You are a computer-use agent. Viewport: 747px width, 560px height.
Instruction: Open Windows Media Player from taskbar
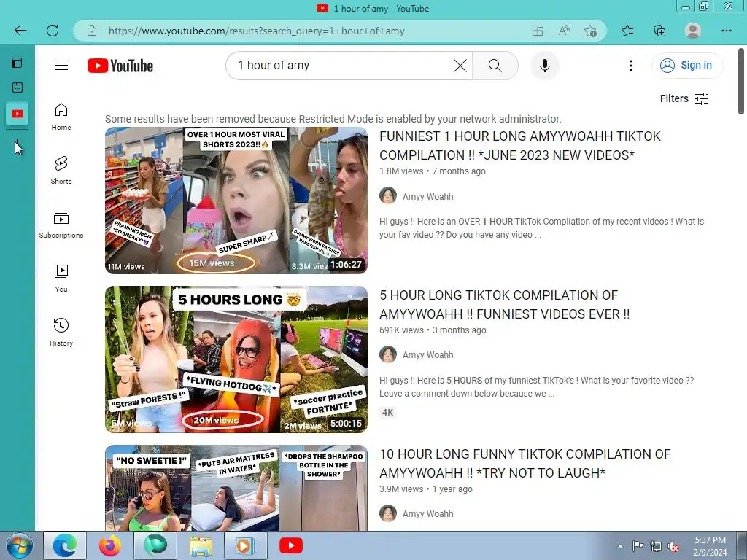246,545
